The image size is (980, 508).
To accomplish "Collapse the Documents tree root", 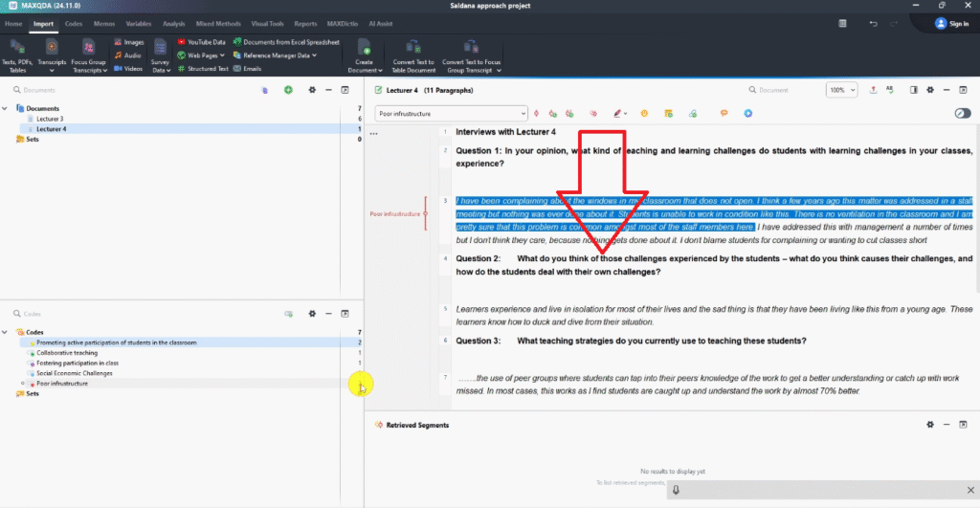I will point(7,109).
